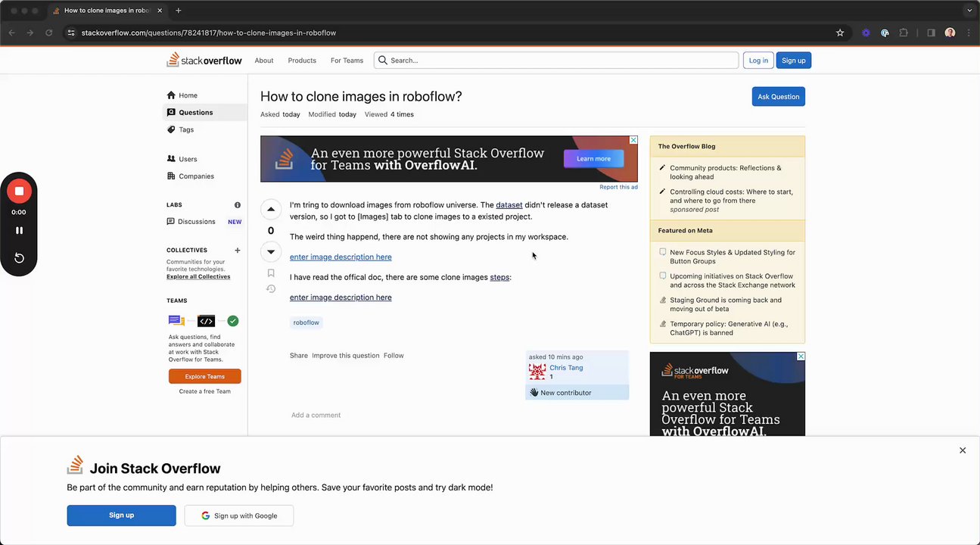
Task: Open Chris Tang's avatar image
Action: pyautogui.click(x=537, y=372)
